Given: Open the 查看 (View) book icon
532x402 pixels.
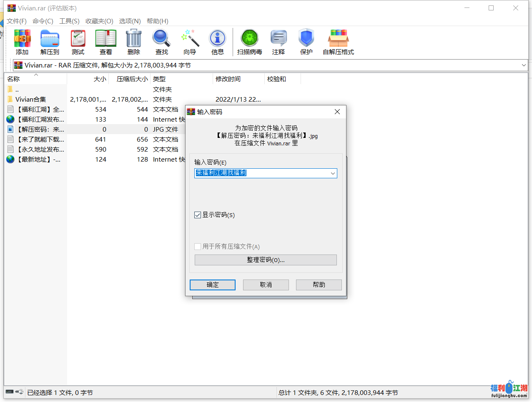Looking at the screenshot, I should pyautogui.click(x=105, y=39).
